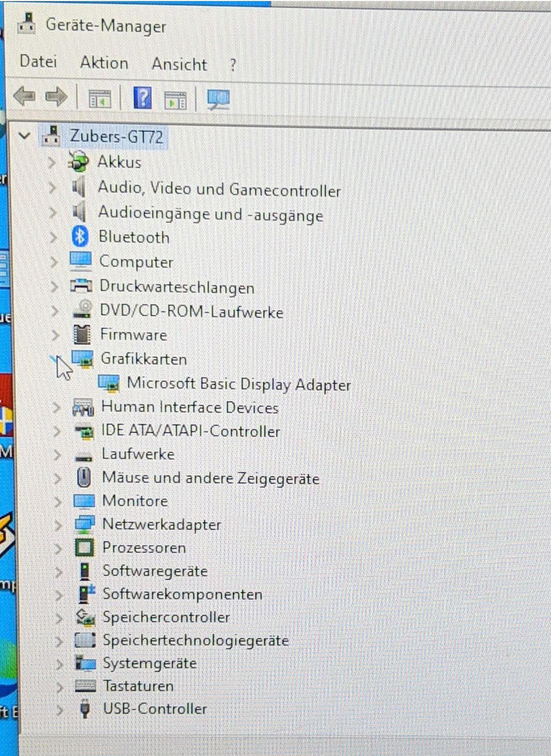The image size is (551, 756).
Task: Collapse the Grafikkarten category
Action: (55, 359)
